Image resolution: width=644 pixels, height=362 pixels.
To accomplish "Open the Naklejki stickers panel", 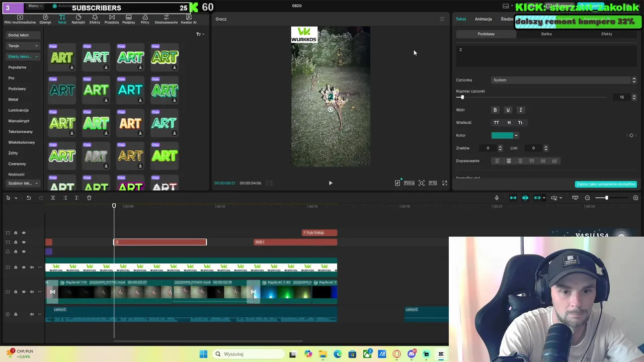I will point(78,19).
